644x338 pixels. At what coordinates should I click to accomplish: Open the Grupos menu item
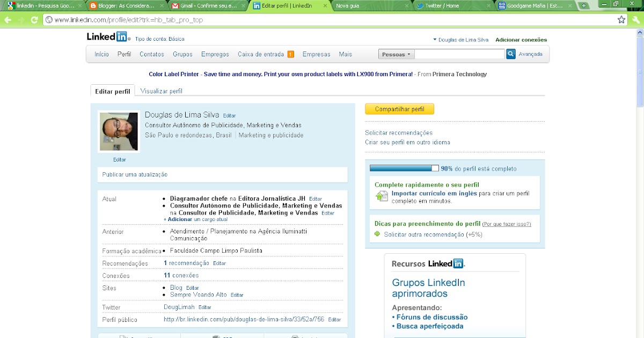182,54
